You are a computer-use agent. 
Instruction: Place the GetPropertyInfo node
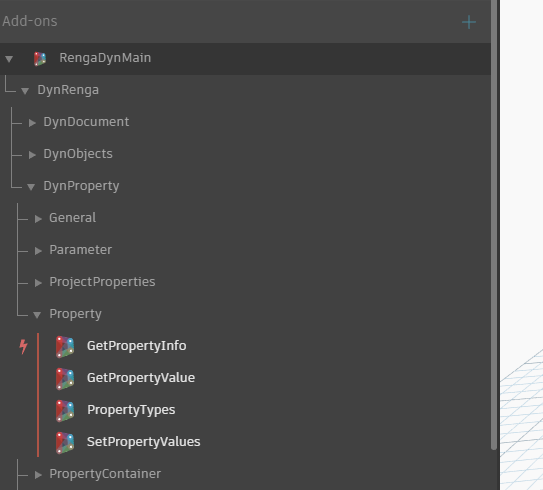[x=136, y=346]
